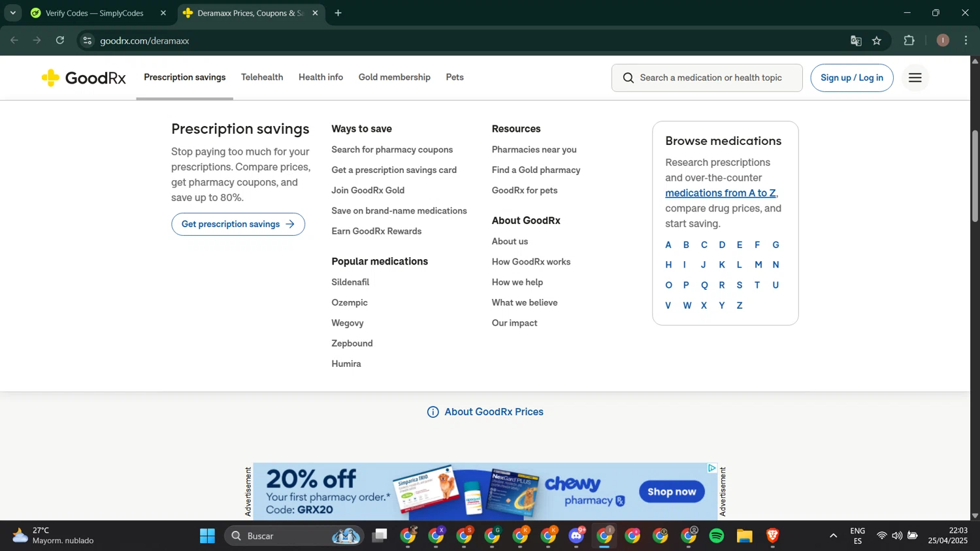Click About GoodRx Prices link
Viewport: 980px width, 551px height.
494,412
